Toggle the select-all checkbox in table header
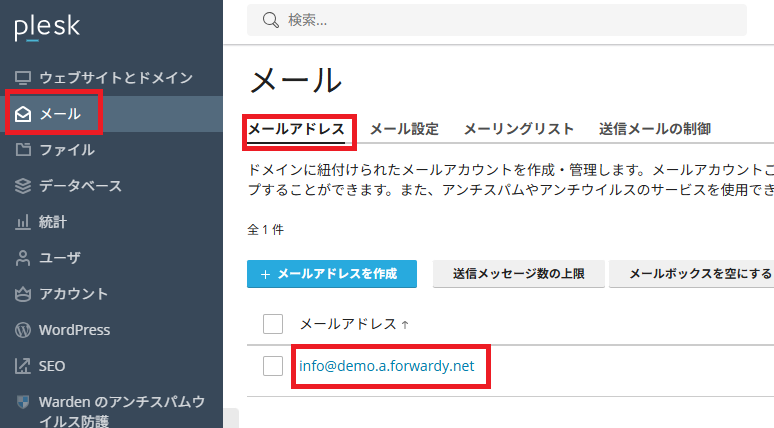This screenshot has height=428, width=774. click(x=273, y=324)
